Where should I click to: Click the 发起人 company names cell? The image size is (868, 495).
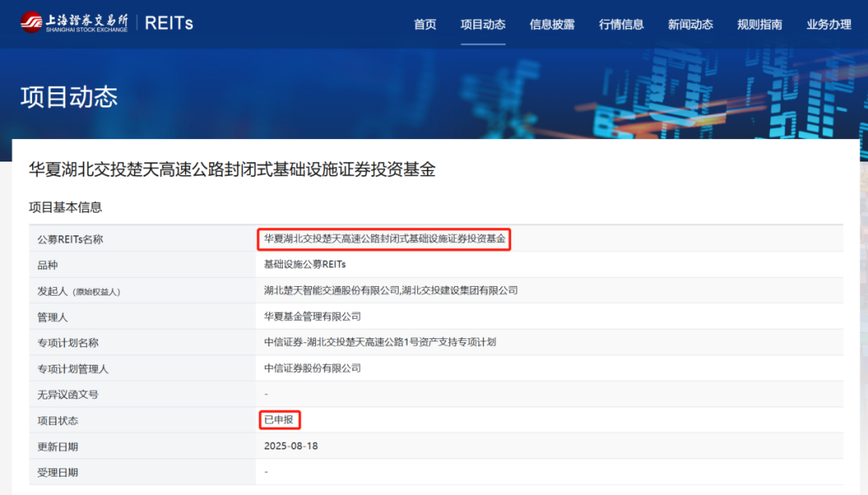(391, 290)
